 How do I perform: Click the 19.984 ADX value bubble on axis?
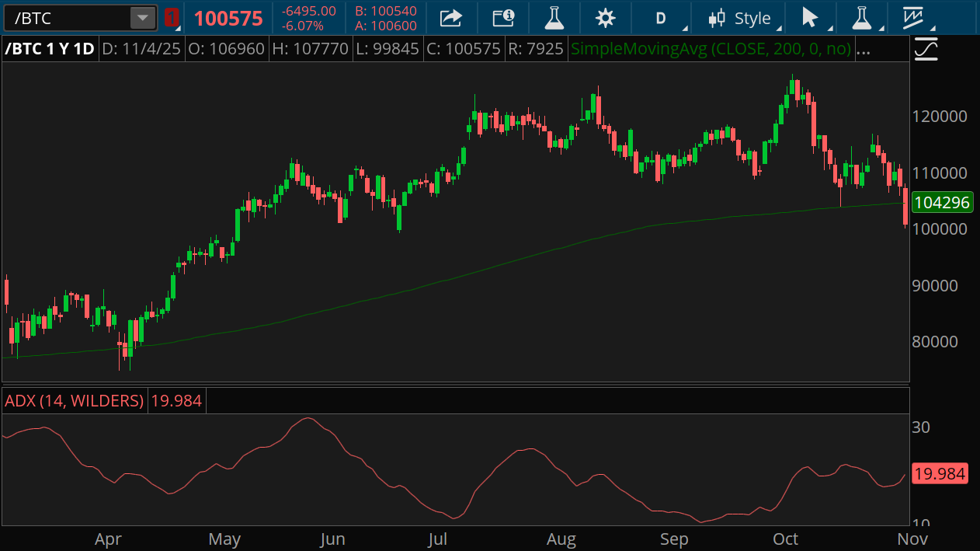pyautogui.click(x=940, y=474)
